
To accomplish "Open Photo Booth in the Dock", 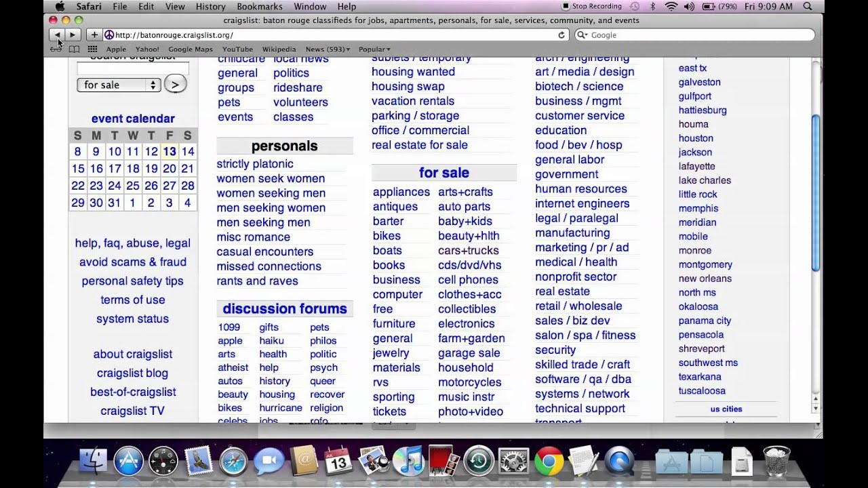I will [x=443, y=462].
